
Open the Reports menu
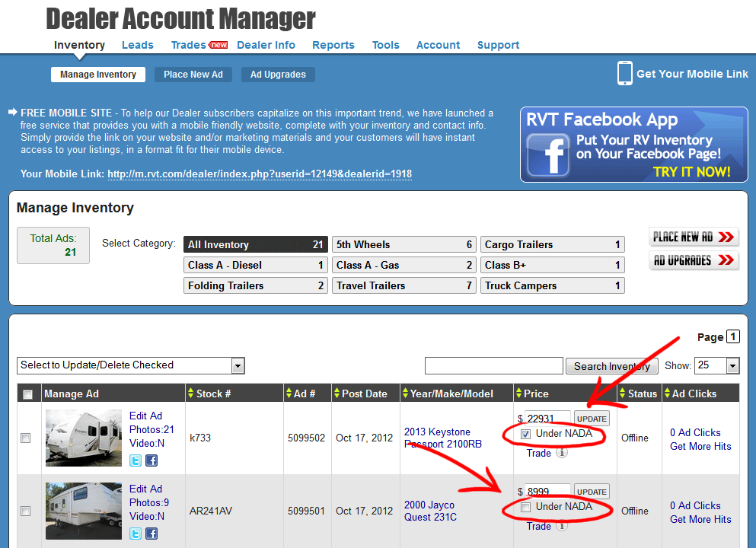(x=333, y=45)
